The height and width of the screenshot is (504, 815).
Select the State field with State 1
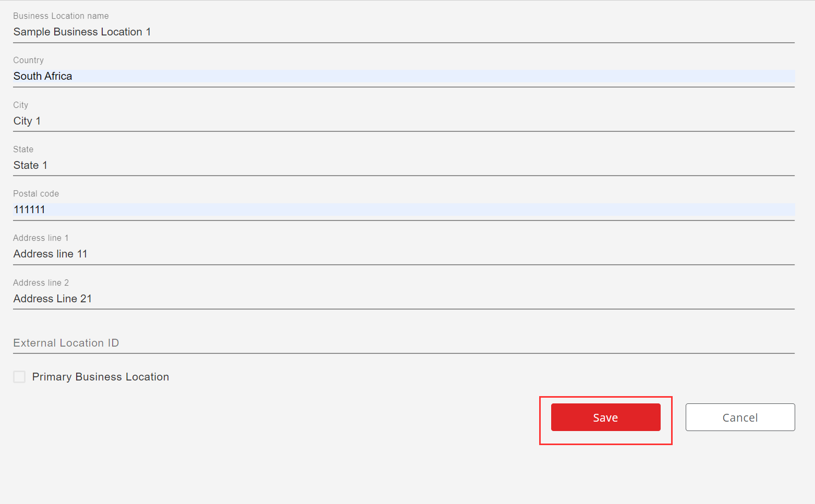coord(404,165)
